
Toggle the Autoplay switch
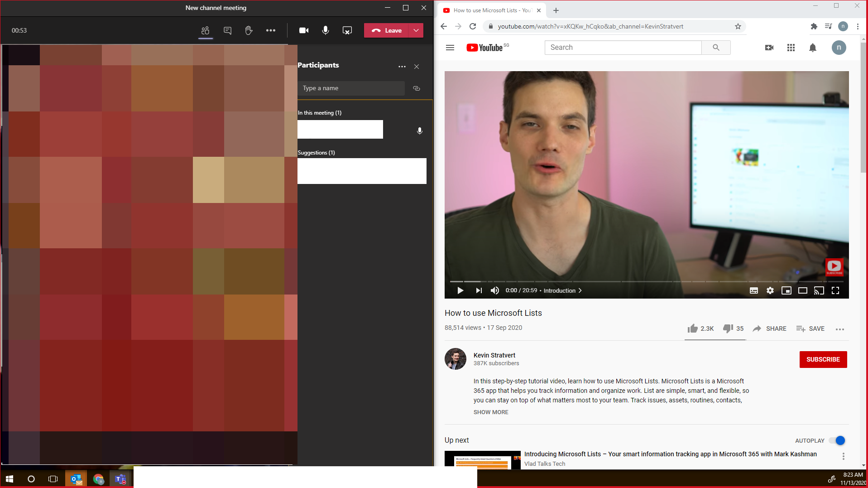click(x=837, y=440)
